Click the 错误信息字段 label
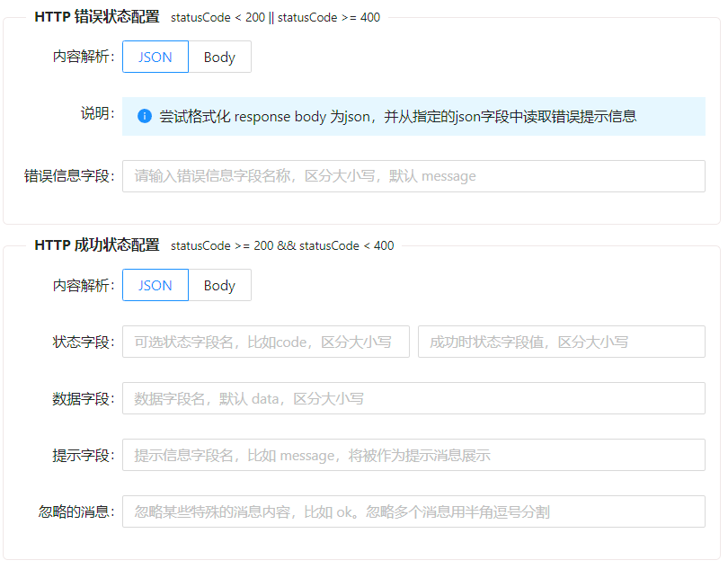The height and width of the screenshot is (569, 728). 68,176
